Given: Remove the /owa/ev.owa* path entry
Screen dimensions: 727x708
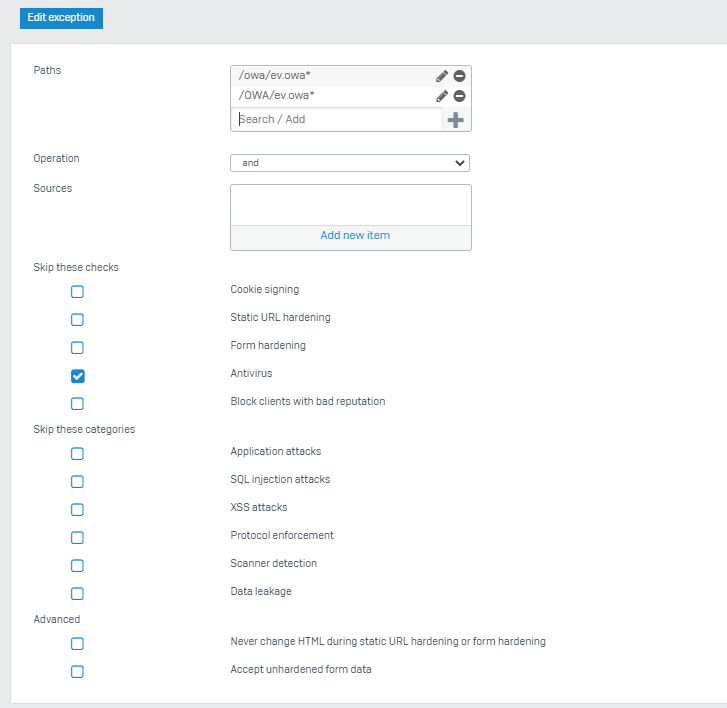Looking at the screenshot, I should (459, 76).
